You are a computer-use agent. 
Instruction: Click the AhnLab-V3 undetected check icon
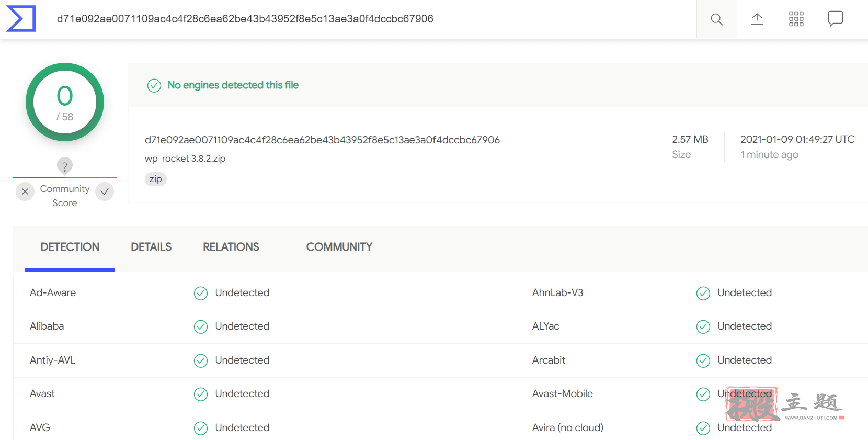pyautogui.click(x=703, y=293)
